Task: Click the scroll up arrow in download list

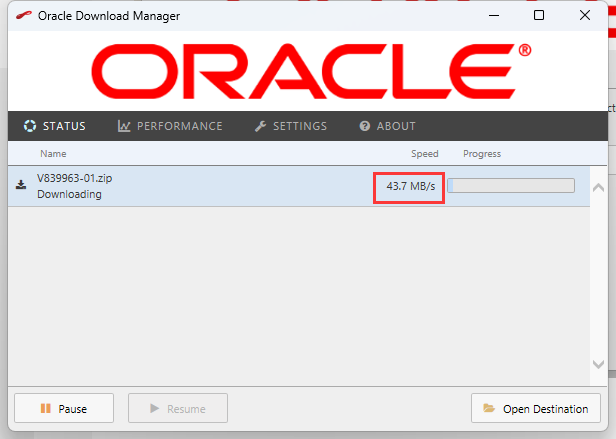Action: pyautogui.click(x=598, y=187)
